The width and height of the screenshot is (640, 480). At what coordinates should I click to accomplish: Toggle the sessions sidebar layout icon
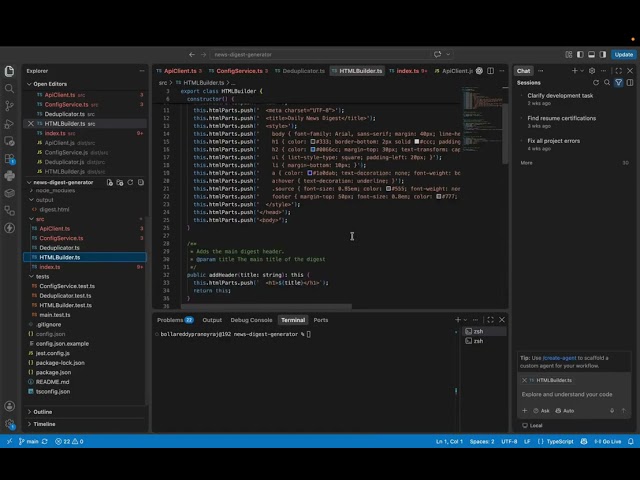tap(630, 82)
